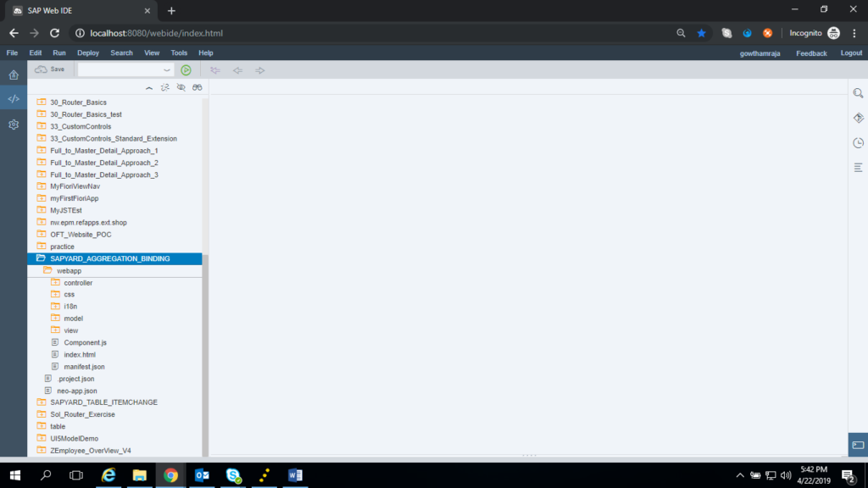The width and height of the screenshot is (868, 488).
Task: Expand the view folder
Action: (x=55, y=330)
